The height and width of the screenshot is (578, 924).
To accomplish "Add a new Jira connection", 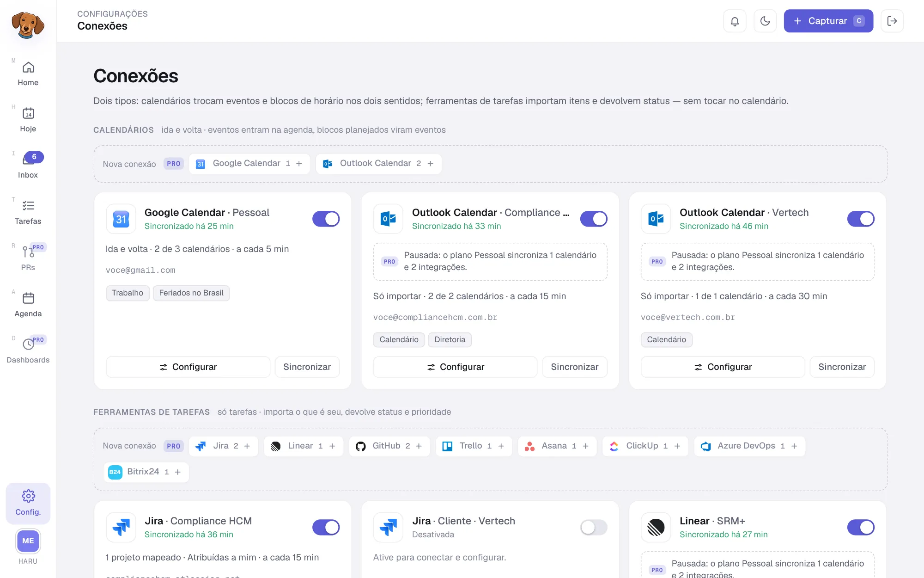I will pyautogui.click(x=224, y=446).
